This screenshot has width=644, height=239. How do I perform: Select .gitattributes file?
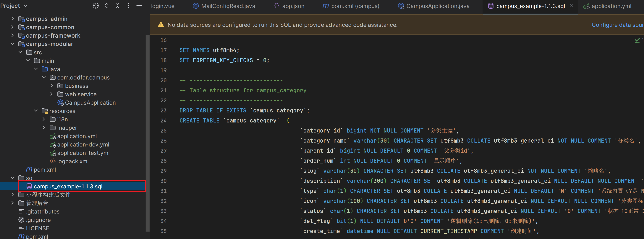click(x=43, y=211)
